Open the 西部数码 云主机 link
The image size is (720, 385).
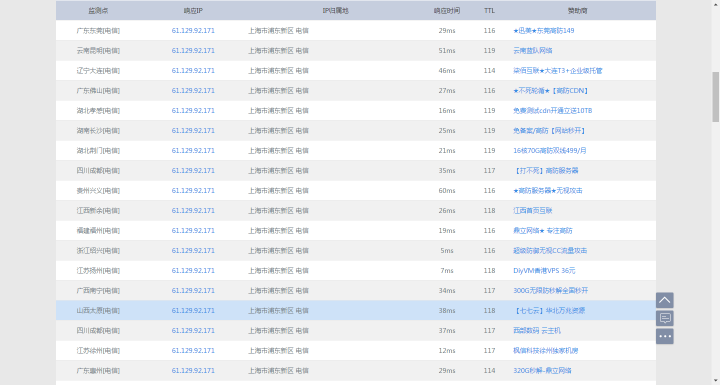click(536, 330)
